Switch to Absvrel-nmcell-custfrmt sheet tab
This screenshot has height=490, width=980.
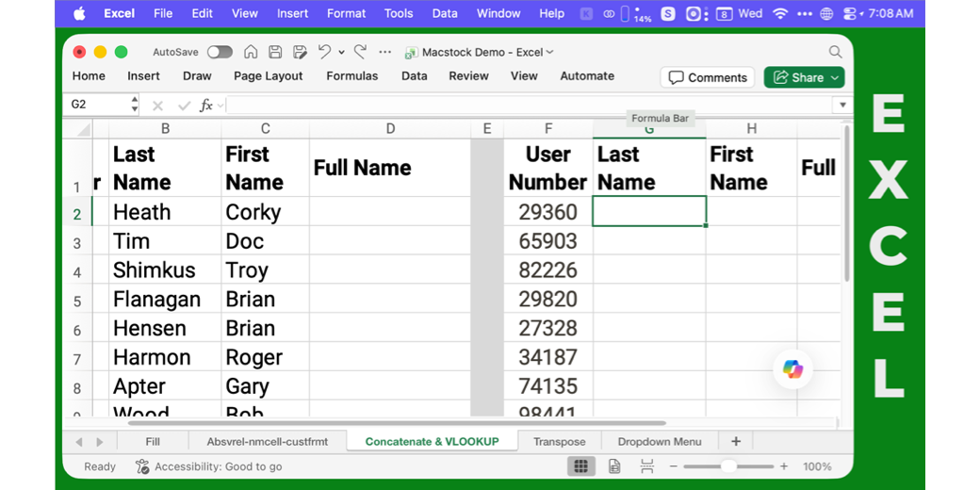click(268, 441)
